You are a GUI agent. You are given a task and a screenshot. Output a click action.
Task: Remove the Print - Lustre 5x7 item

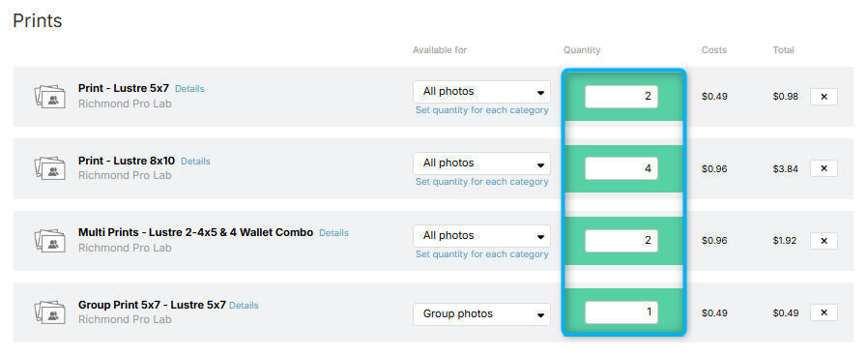point(824,97)
